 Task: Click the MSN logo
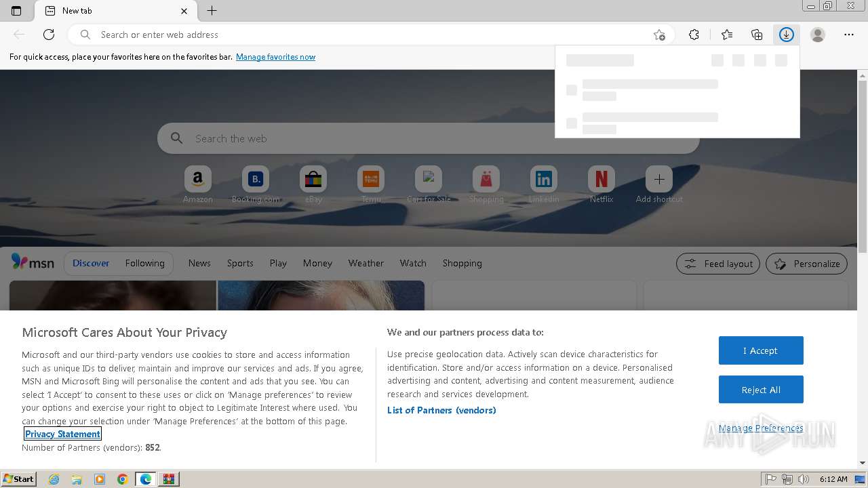[x=33, y=262]
